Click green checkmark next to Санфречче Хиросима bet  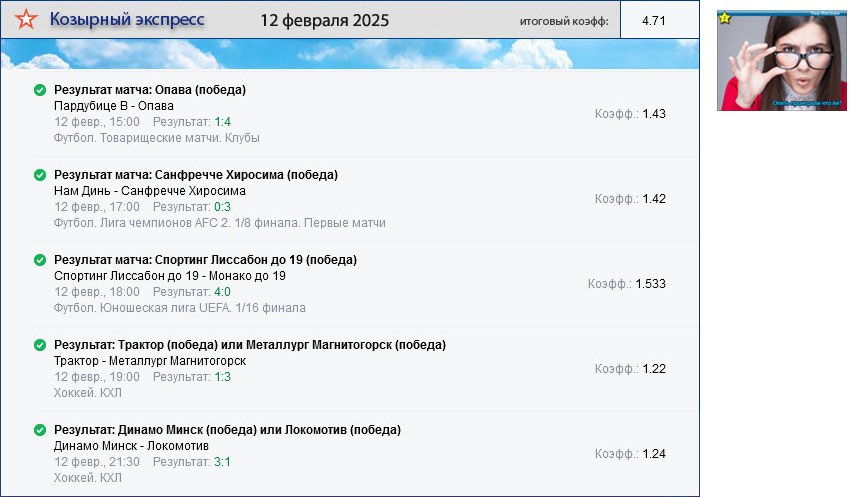tap(40, 175)
